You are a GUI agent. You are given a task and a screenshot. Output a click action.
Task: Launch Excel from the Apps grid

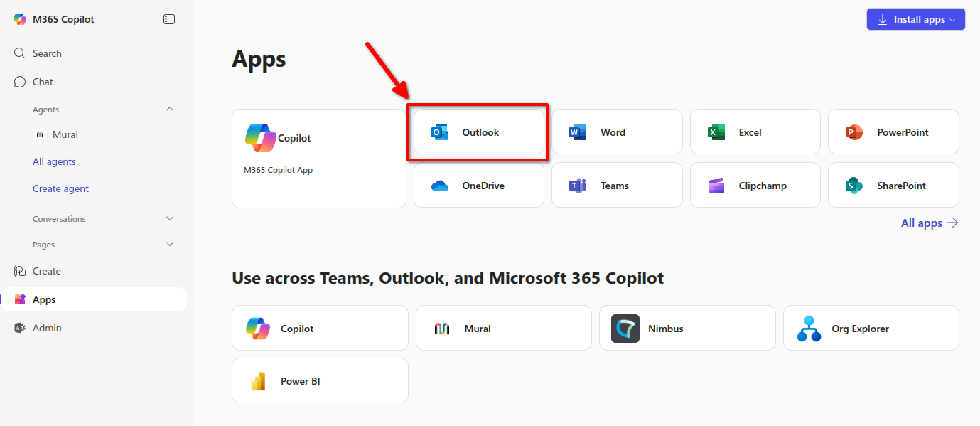[x=755, y=132]
